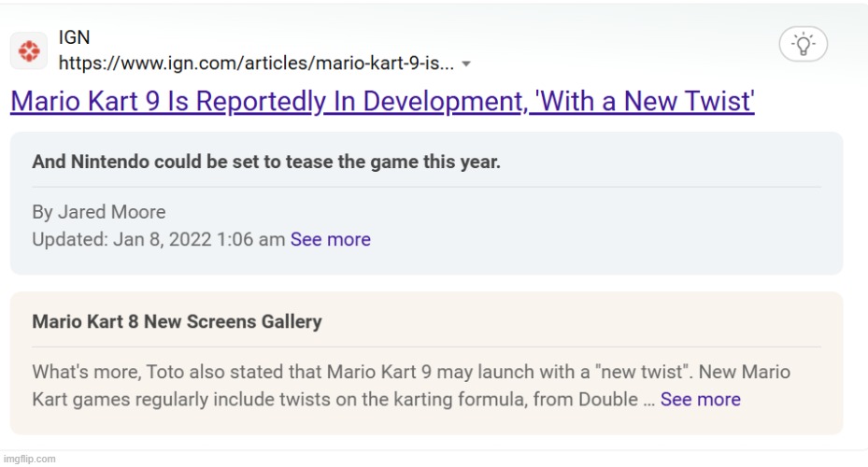Click the IGN red logo favicon
The image size is (868, 467).
click(x=29, y=50)
